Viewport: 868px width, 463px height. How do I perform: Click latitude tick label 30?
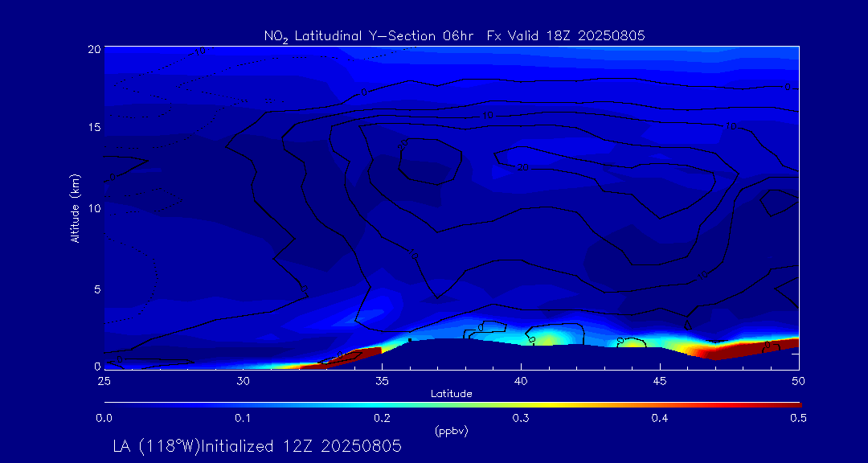(x=243, y=381)
